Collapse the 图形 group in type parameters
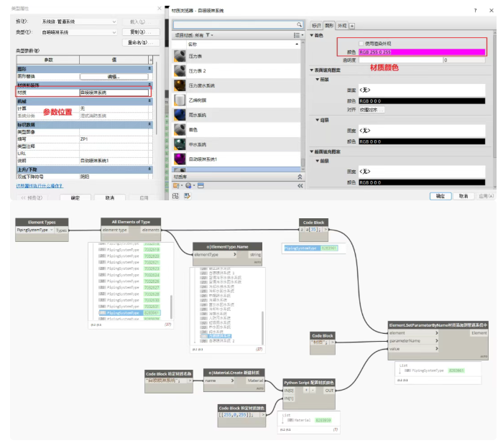 click(149, 68)
